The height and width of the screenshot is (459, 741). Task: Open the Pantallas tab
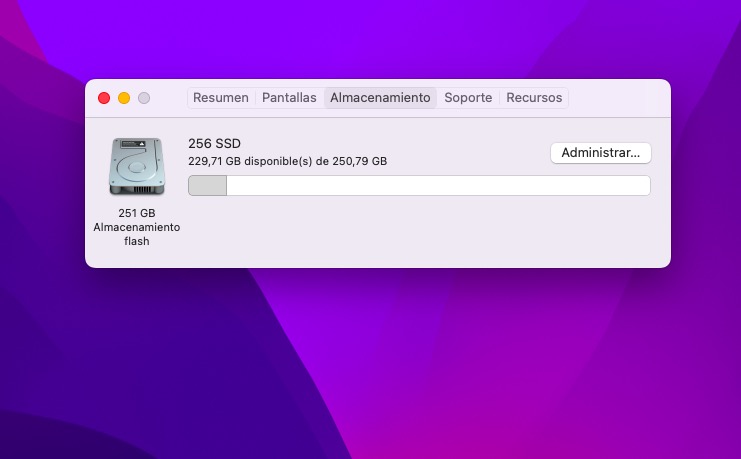(289, 98)
